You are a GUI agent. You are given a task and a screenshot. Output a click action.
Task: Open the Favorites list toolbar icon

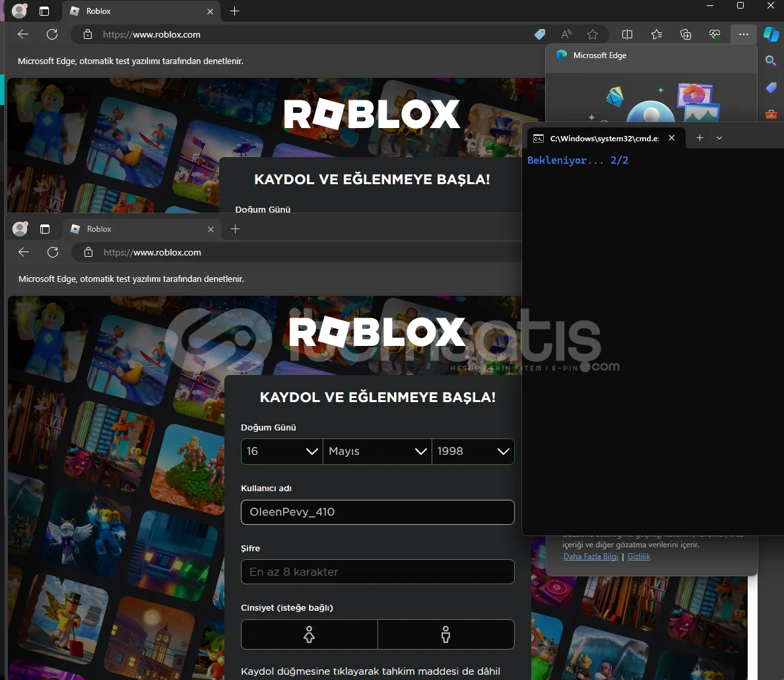click(657, 34)
